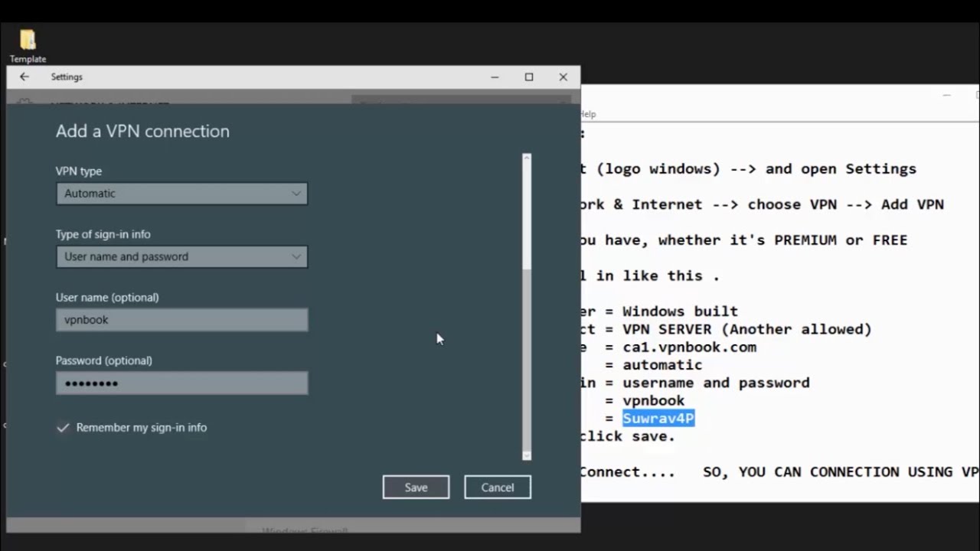Viewport: 980px width, 551px height.
Task: Click the Save button
Action: 416,487
